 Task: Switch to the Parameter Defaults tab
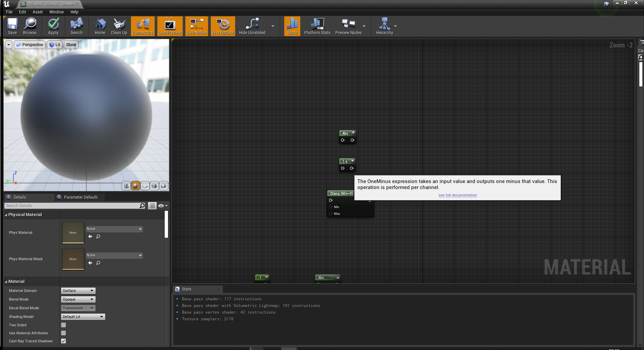coord(79,197)
